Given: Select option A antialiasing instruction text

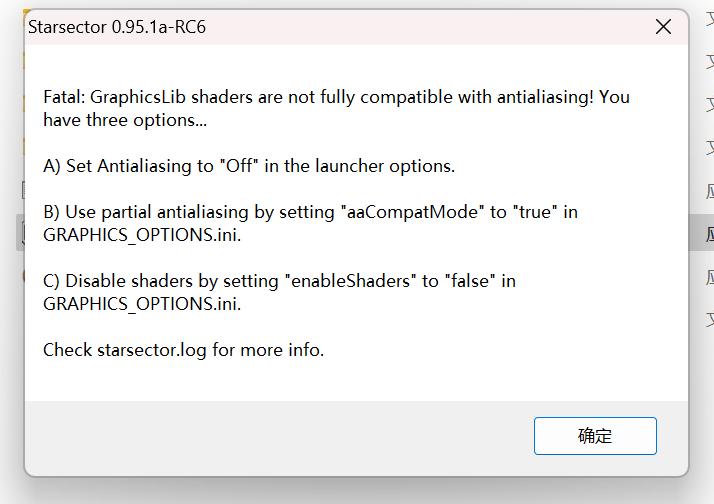Looking at the screenshot, I should tap(249, 166).
